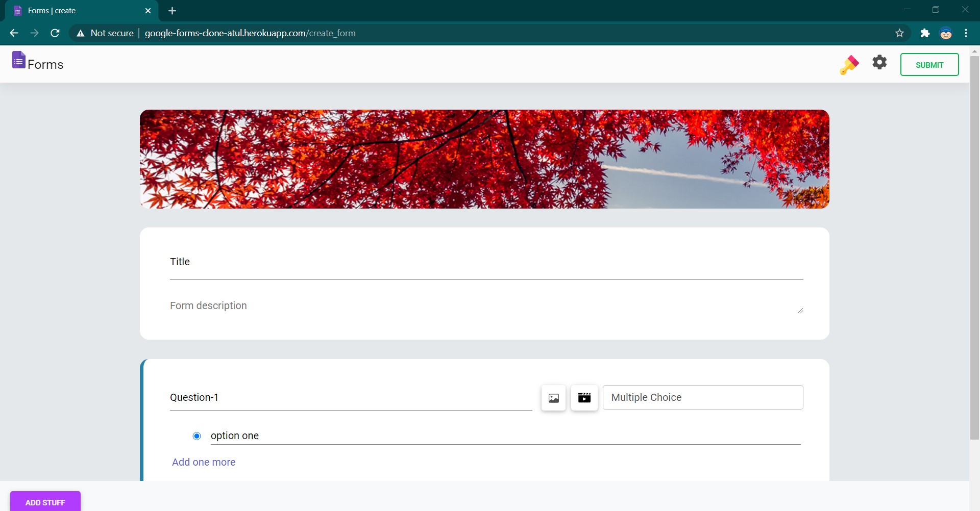Switch to the 'Forms | create' tab
Image resolution: width=980 pixels, height=511 pixels.
[x=77, y=11]
